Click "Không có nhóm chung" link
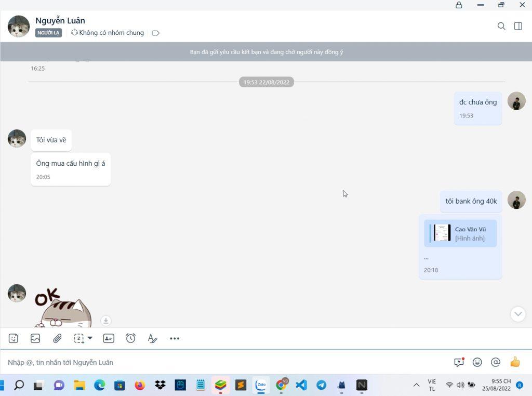 click(111, 33)
